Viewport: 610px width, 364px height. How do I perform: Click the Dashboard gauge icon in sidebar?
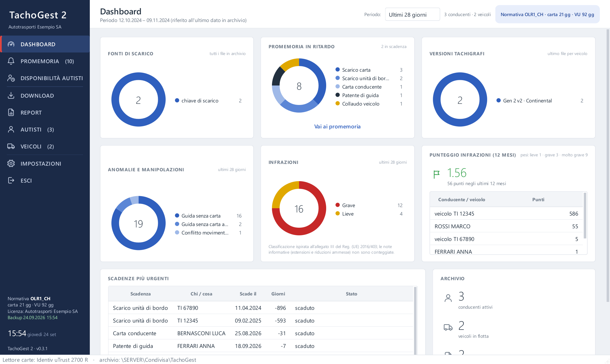(x=11, y=44)
